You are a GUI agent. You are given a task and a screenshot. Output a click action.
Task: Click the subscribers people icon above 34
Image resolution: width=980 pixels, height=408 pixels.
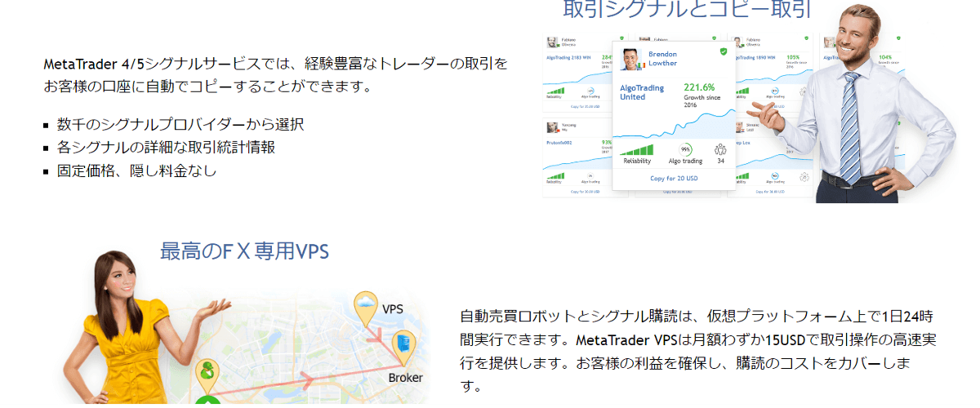[720, 149]
